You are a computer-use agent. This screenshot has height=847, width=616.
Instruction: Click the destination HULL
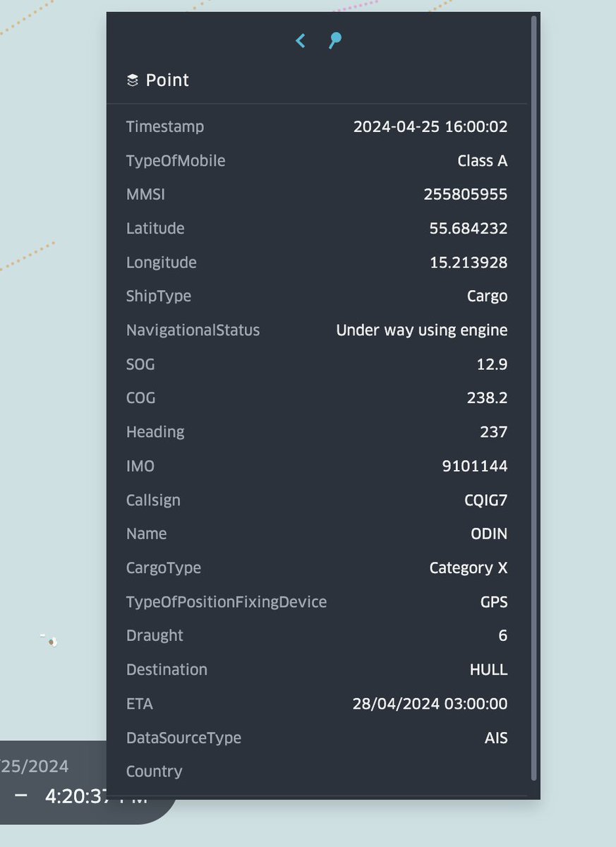click(x=489, y=670)
